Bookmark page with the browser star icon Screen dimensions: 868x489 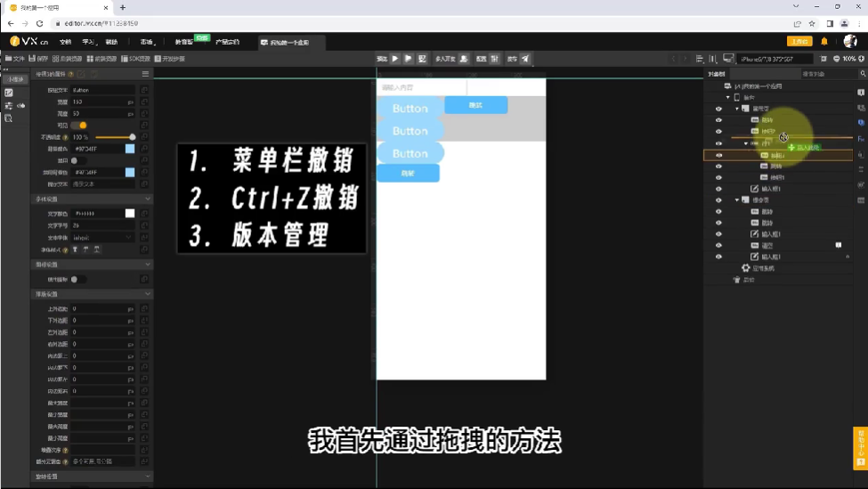point(812,24)
